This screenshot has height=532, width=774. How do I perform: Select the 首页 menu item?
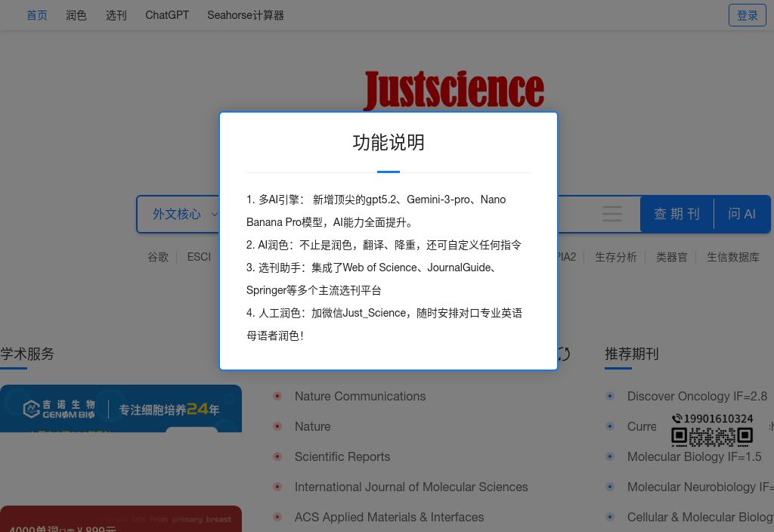(x=36, y=15)
